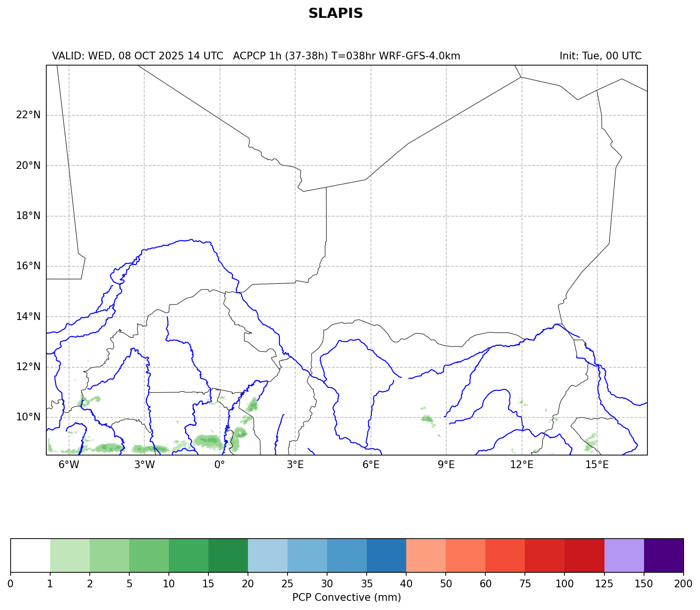Select the light purple 125–150 mm swatch
This screenshot has width=700, height=610.
point(624,555)
